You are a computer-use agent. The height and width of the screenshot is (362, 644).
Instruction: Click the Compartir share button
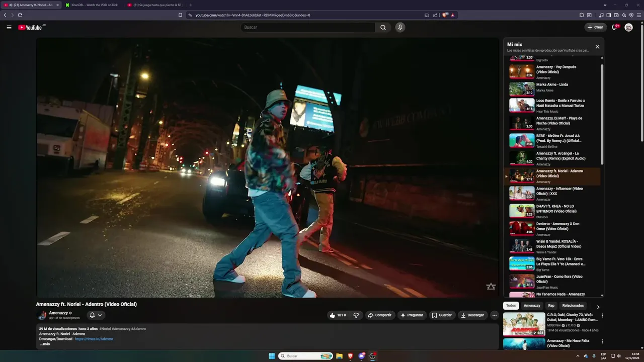(x=379, y=315)
